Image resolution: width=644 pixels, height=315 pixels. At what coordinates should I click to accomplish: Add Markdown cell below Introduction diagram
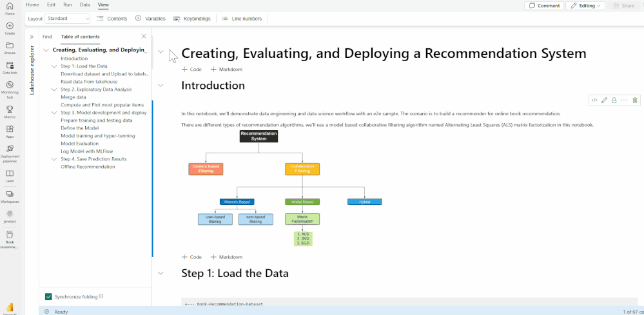[x=226, y=257]
